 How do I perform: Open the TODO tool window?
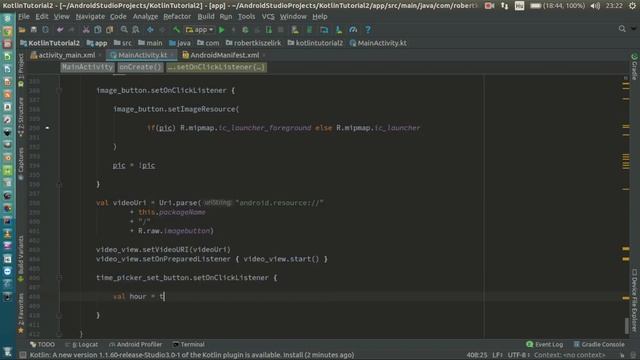[x=42, y=344]
